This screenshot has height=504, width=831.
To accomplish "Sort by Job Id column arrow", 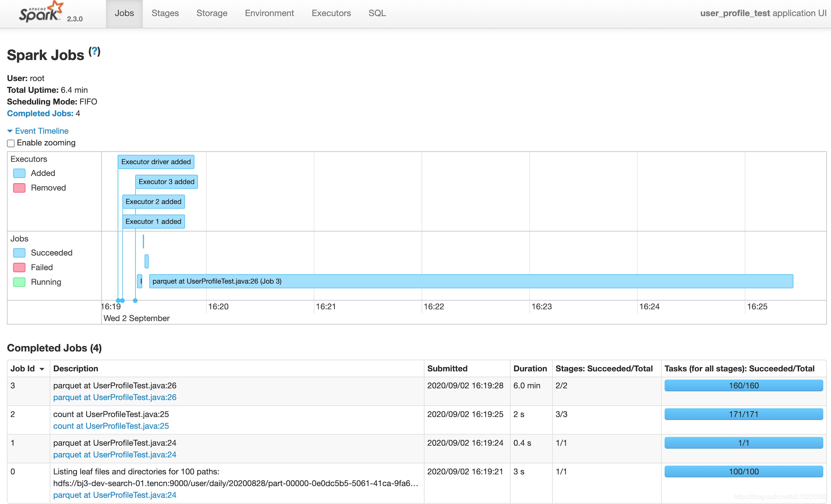I will 42,369.
